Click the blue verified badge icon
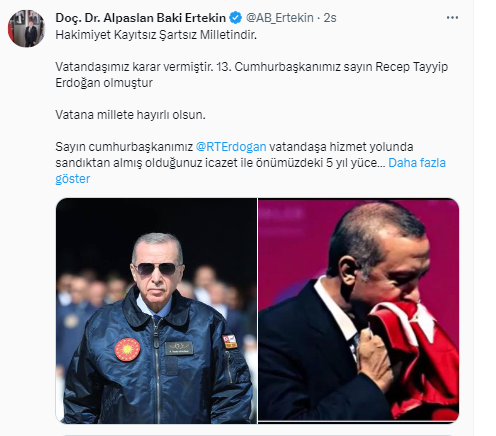The width and height of the screenshot is (496, 436). [x=236, y=18]
